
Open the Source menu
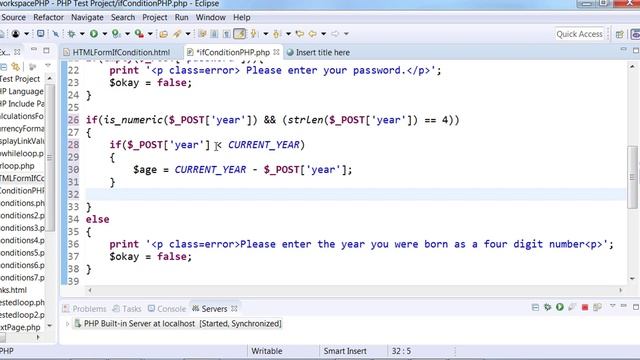13,18
